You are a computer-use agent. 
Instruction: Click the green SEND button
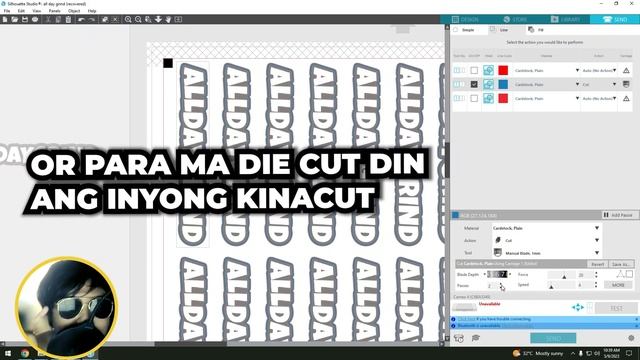(553, 338)
